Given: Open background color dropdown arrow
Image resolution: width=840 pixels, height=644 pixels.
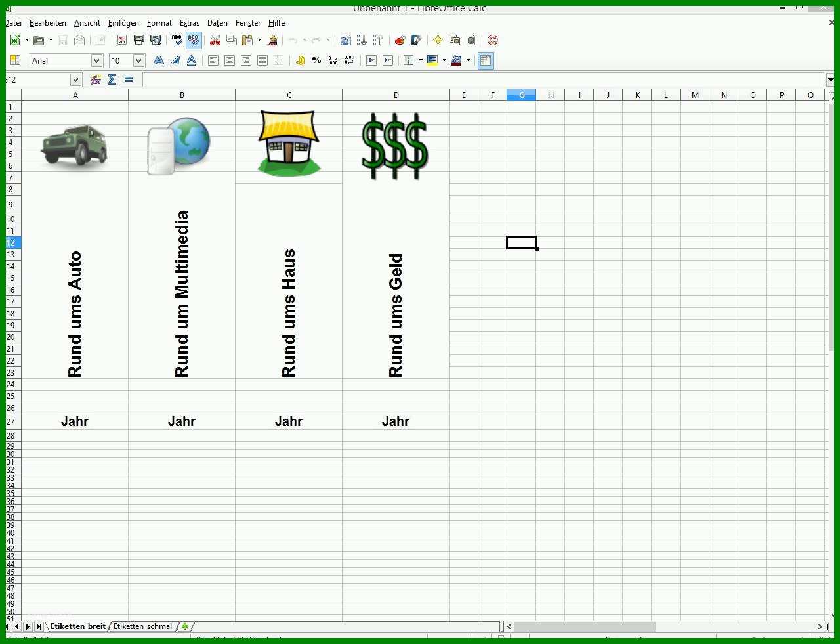Looking at the screenshot, I should coord(444,60).
